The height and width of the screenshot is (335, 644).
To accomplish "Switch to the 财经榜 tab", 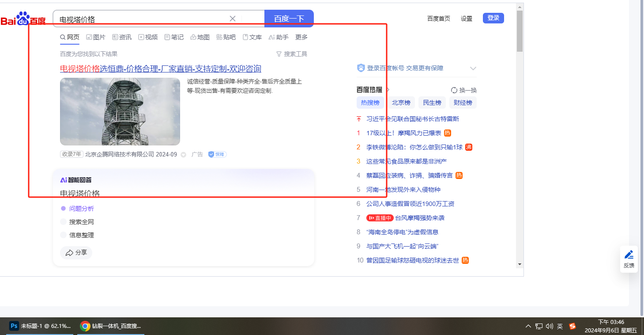I will pyautogui.click(x=463, y=103).
